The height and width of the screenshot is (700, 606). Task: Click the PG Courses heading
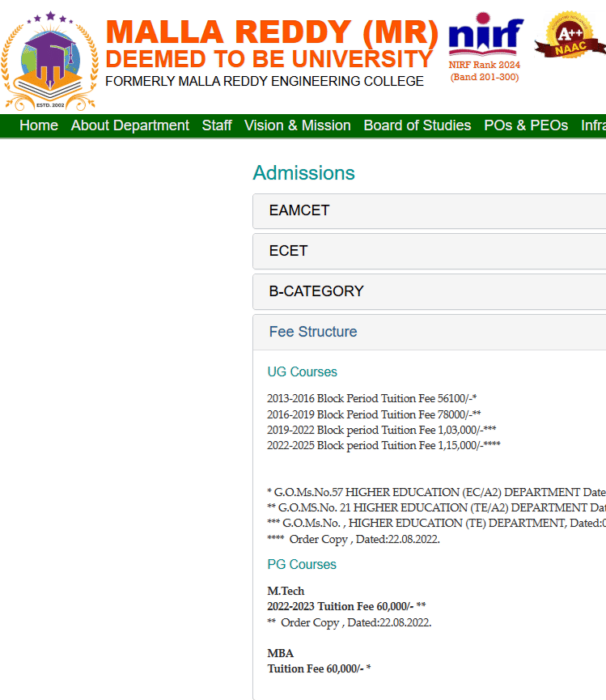[x=302, y=565]
